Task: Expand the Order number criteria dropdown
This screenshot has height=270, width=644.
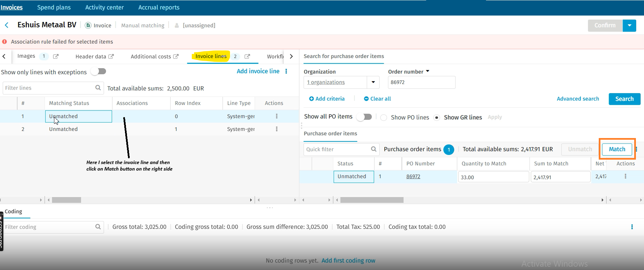Action: [428, 71]
